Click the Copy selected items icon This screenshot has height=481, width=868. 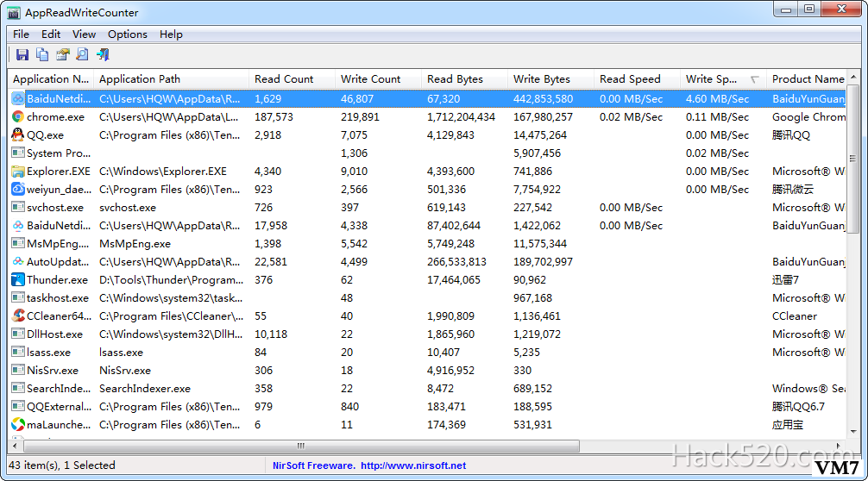(x=42, y=54)
